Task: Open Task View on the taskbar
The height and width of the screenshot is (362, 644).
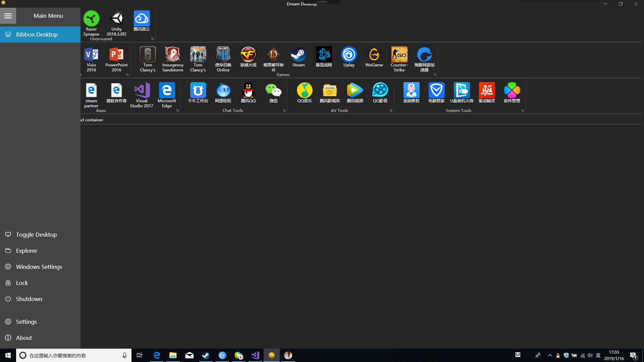Action: (x=140, y=355)
